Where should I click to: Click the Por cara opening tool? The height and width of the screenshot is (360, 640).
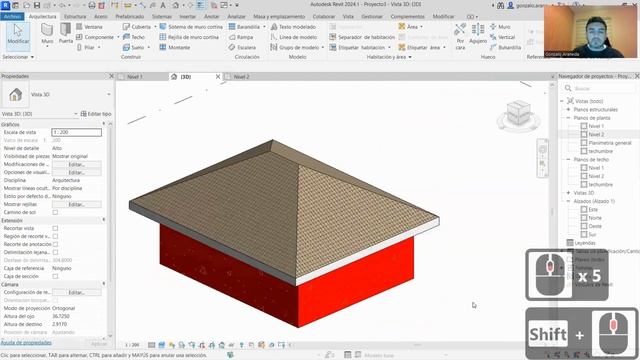460,36
